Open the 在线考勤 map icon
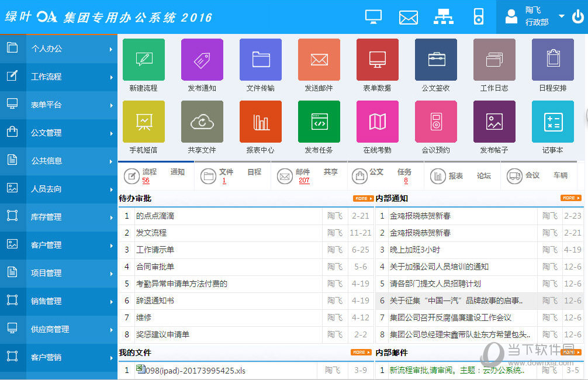The image size is (588, 380). tap(377, 122)
